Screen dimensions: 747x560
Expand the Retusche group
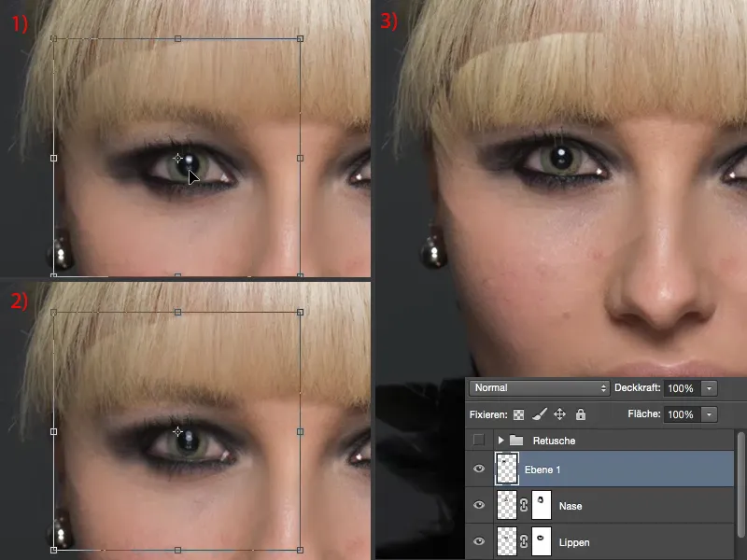pos(500,441)
